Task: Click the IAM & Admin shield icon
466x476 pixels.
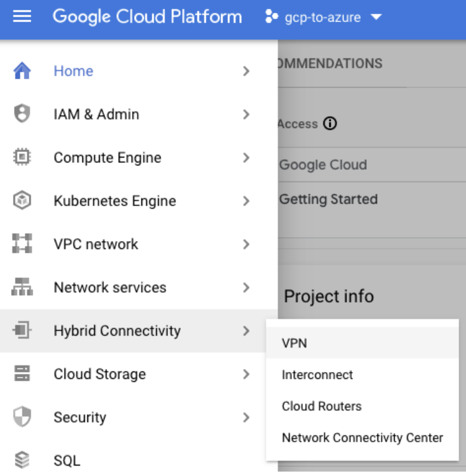Action: tap(22, 114)
